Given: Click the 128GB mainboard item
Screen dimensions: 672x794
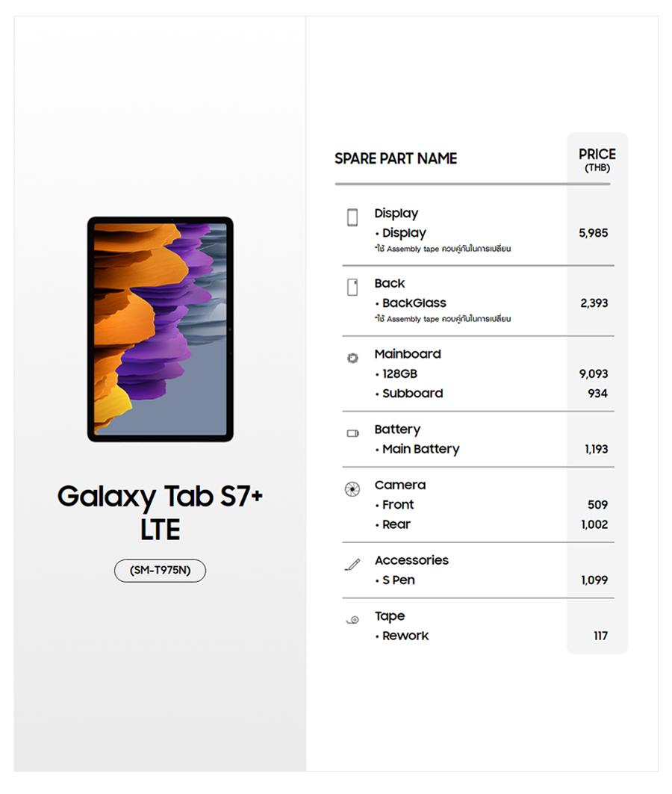Looking at the screenshot, I should pyautogui.click(x=399, y=373).
